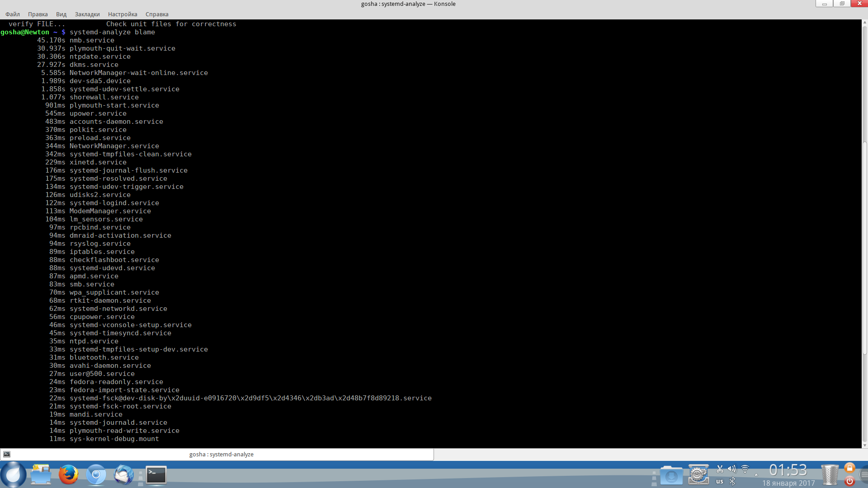This screenshot has height=488, width=868.
Task: Click the orange lock screen button
Action: point(849,468)
